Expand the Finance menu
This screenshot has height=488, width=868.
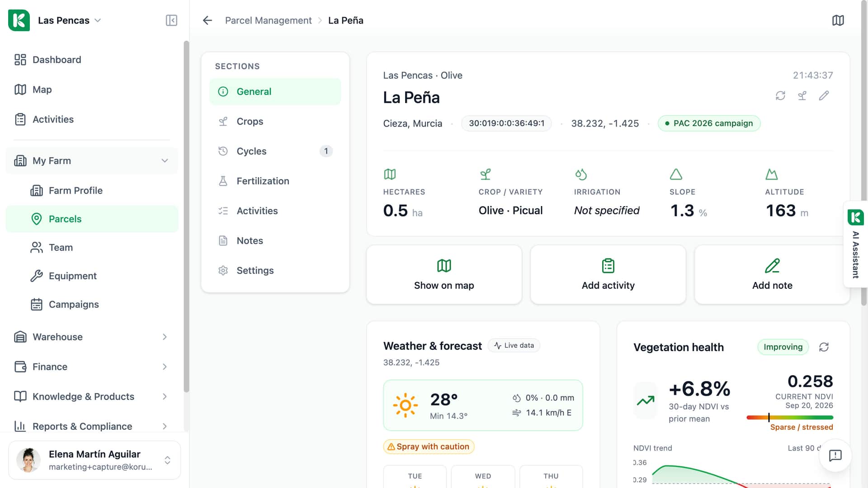pos(92,367)
